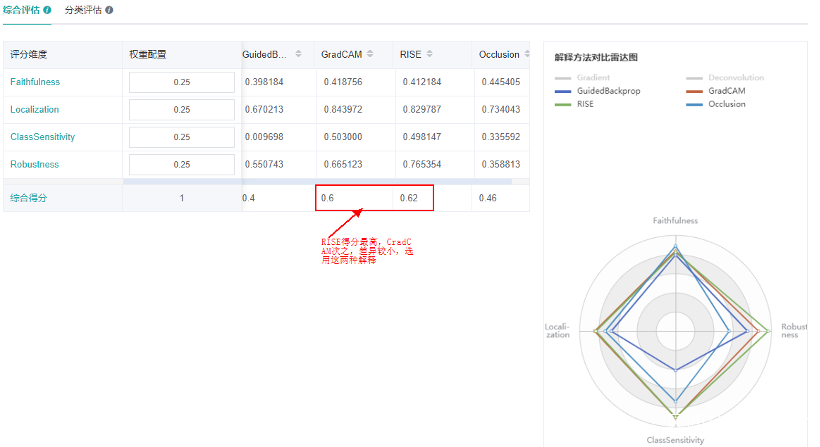Hide GuidedBackprop series in radar legend
Image resolution: width=820 pixels, height=447 pixels.
coord(597,91)
